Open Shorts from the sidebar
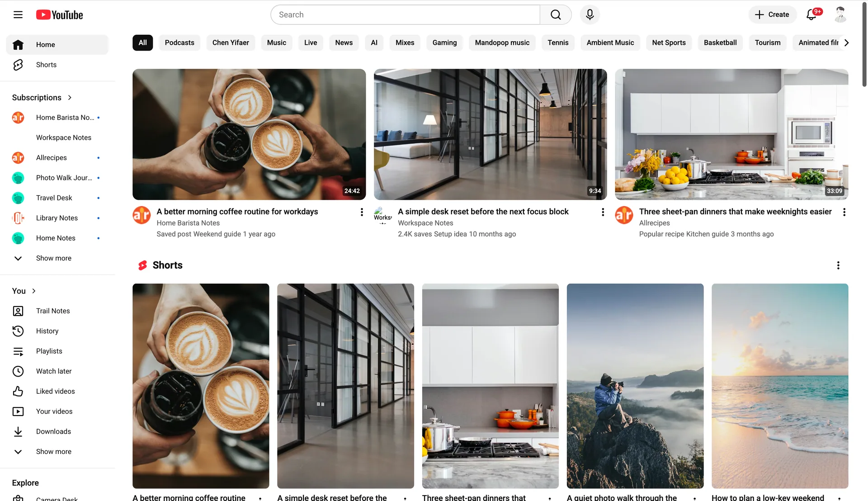Screen dimensions: 868x501 click(x=57, y=65)
